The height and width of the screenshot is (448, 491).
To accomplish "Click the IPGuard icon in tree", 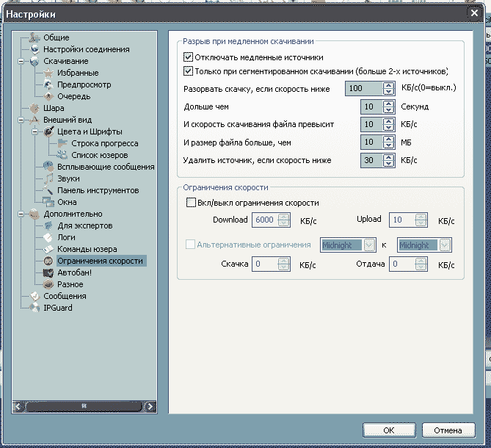I will [x=34, y=308].
